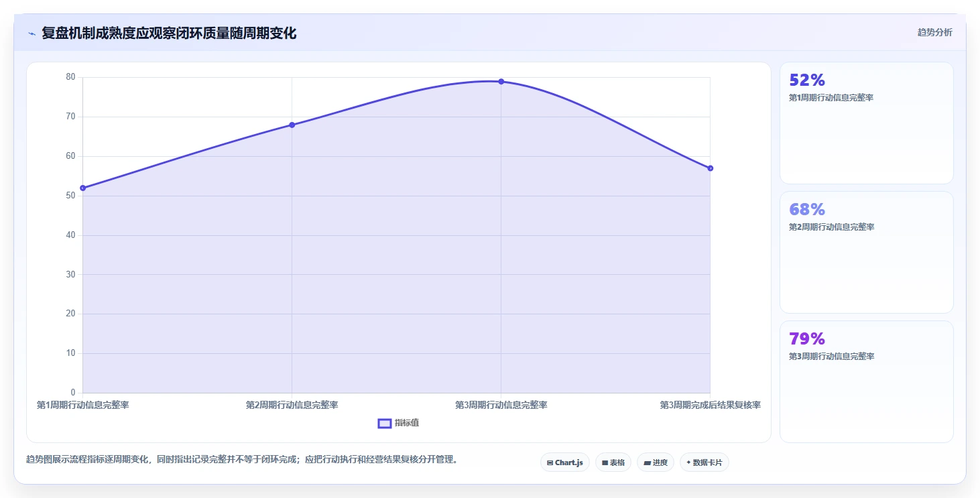Click the data point for 第3周期完成后结果复核率
The height and width of the screenshot is (498, 980).
click(710, 168)
